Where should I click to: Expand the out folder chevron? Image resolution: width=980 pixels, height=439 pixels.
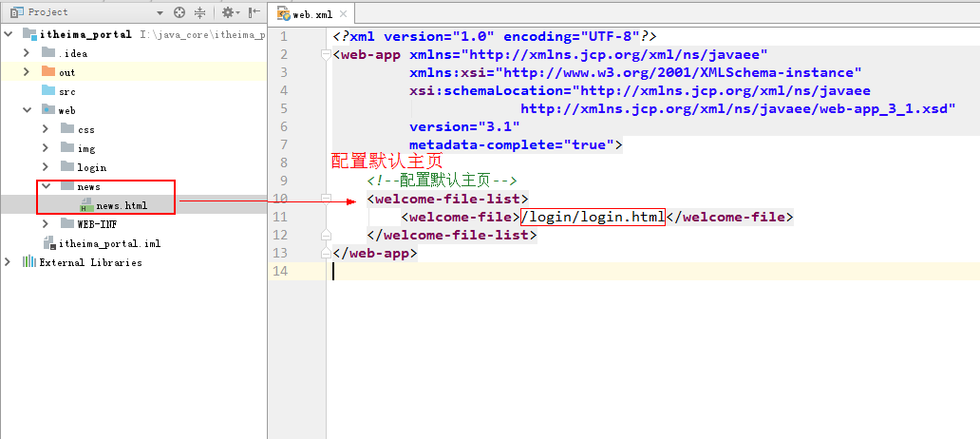(x=27, y=72)
